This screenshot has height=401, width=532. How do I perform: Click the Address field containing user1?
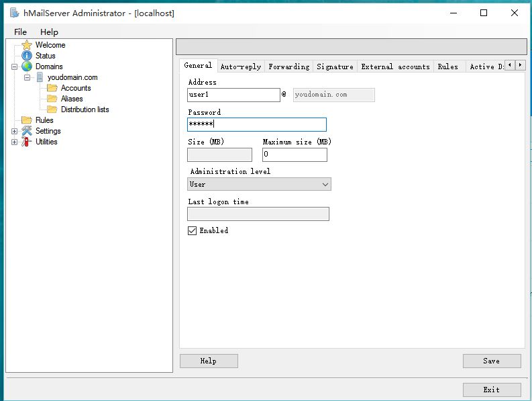pyautogui.click(x=233, y=95)
